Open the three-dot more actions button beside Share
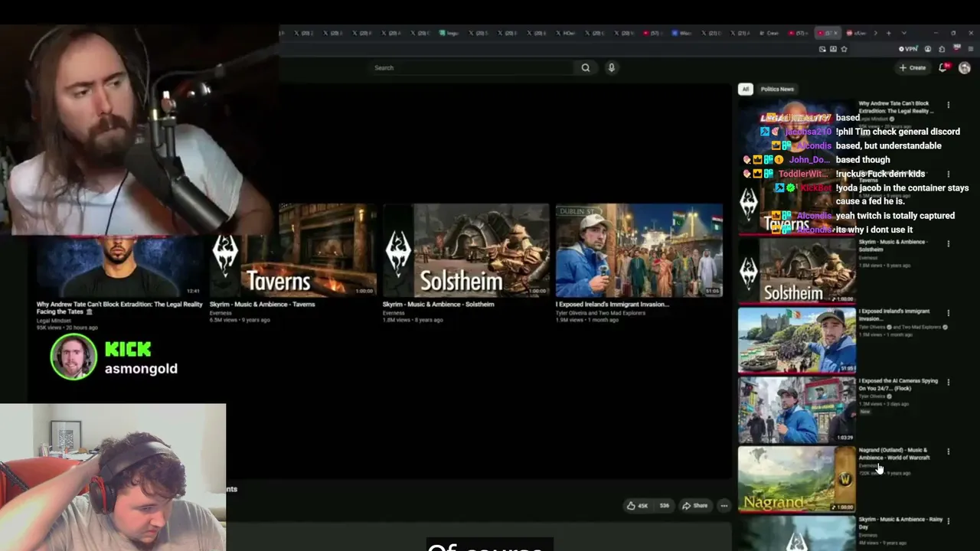The height and width of the screenshot is (551, 980). click(x=724, y=505)
